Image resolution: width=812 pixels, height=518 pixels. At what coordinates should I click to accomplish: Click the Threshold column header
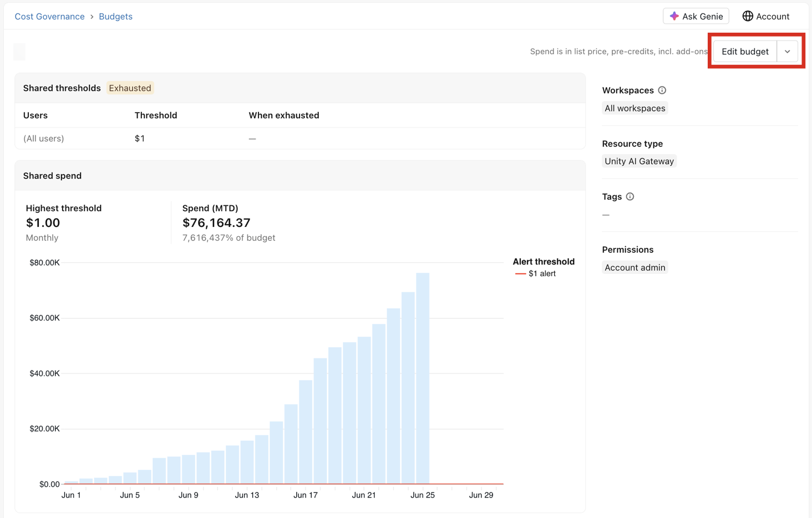pos(156,115)
